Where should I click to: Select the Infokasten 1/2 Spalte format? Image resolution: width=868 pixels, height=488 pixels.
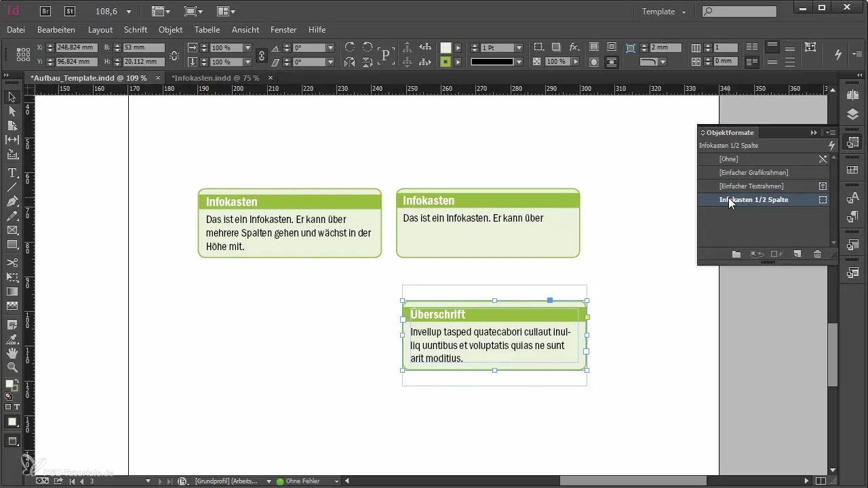coord(764,200)
